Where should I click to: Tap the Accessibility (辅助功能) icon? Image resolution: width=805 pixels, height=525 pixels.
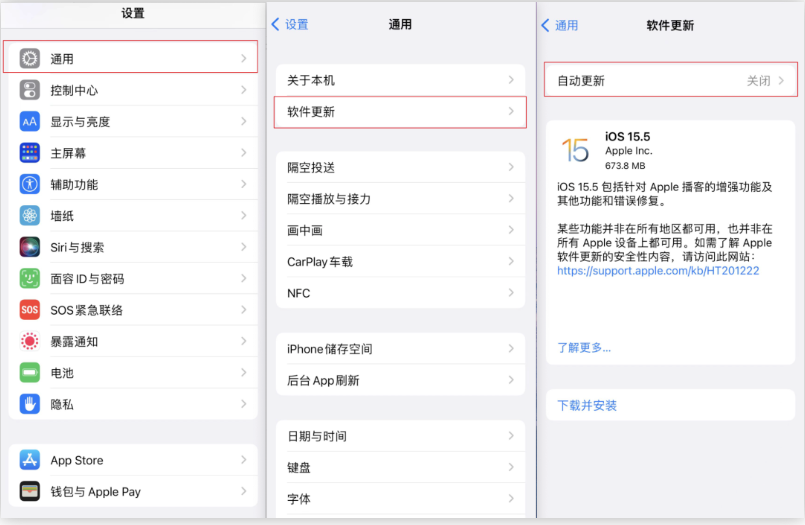pos(30,184)
